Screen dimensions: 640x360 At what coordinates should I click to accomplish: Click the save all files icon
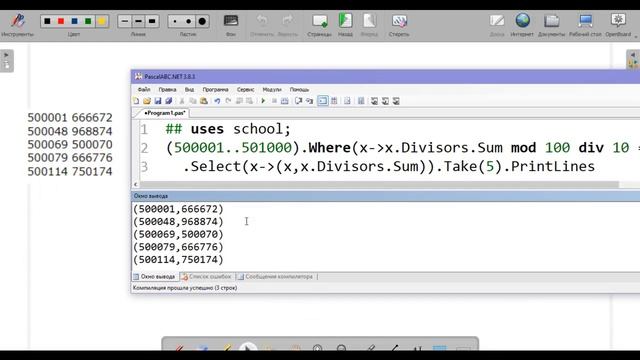point(168,101)
